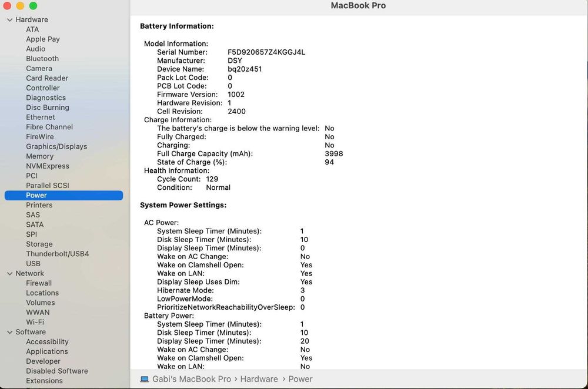Select Audio in the sidebar
Image resolution: width=588 pixels, height=389 pixels.
click(36, 49)
